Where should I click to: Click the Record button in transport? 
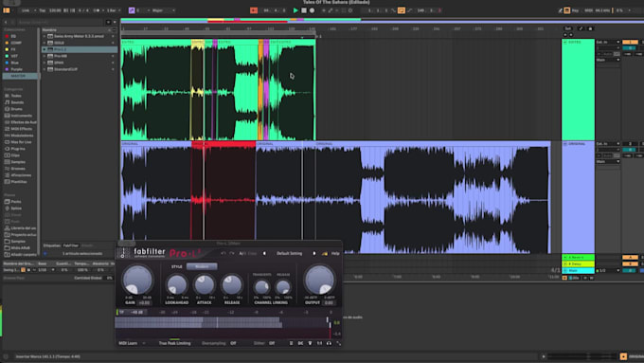313,10
